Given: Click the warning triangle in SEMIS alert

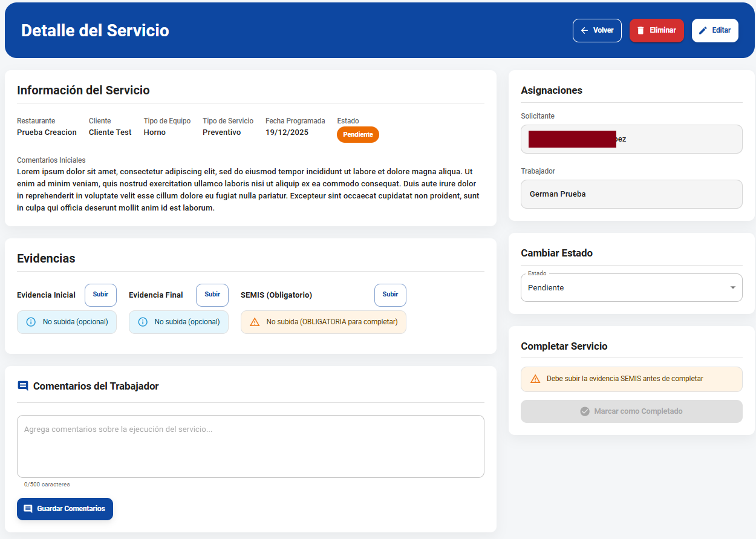Looking at the screenshot, I should tap(255, 322).
